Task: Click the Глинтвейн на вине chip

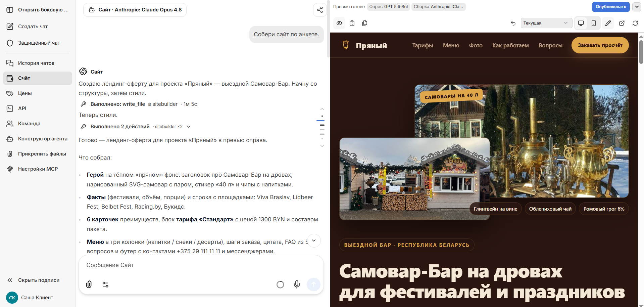Action: click(x=496, y=209)
